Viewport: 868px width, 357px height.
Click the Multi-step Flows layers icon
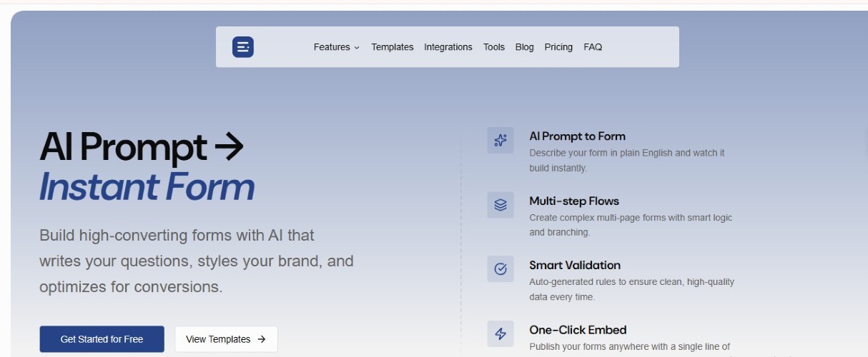(x=500, y=205)
